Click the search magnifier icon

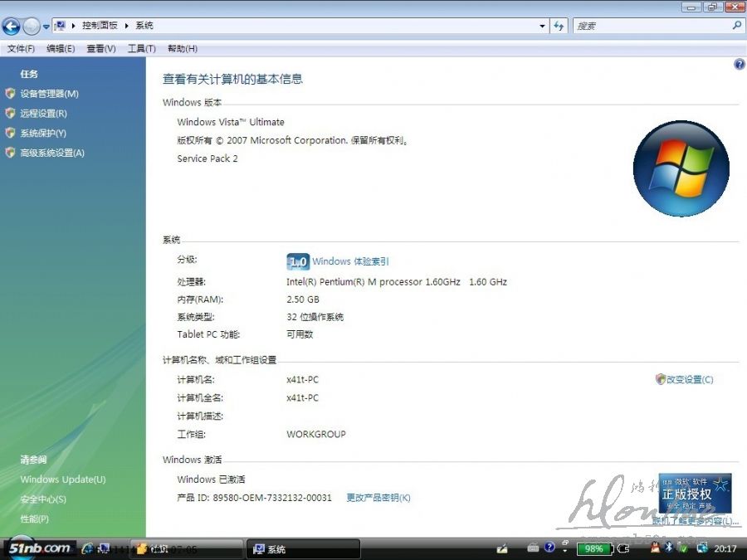point(736,26)
